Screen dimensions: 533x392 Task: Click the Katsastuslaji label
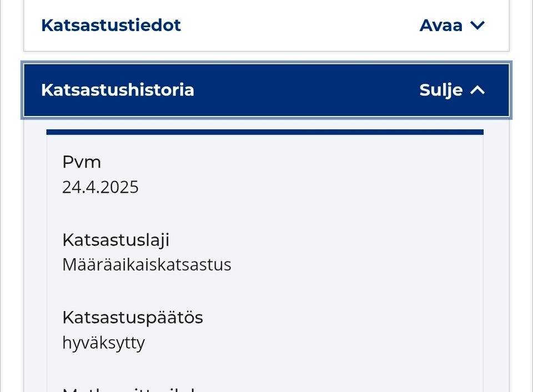tap(116, 240)
